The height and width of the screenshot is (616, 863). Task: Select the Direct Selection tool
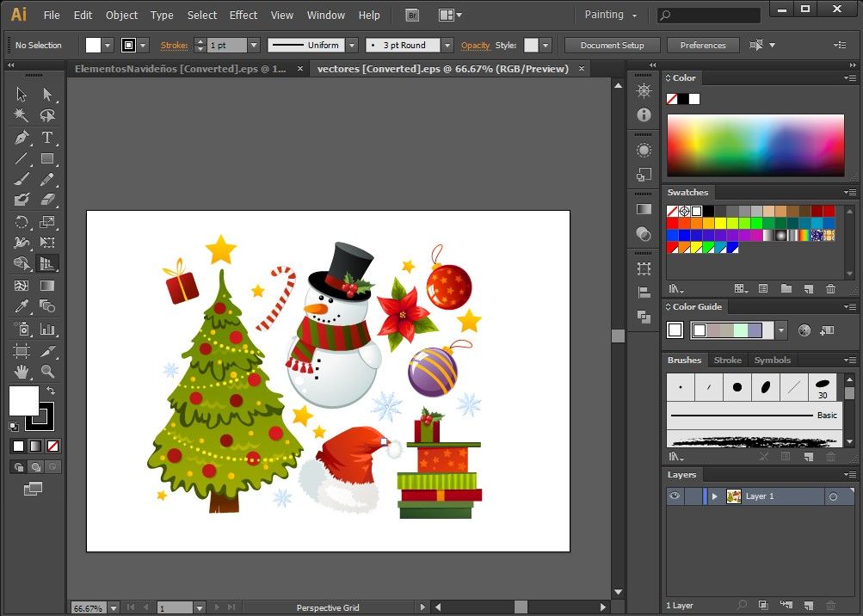tap(47, 94)
